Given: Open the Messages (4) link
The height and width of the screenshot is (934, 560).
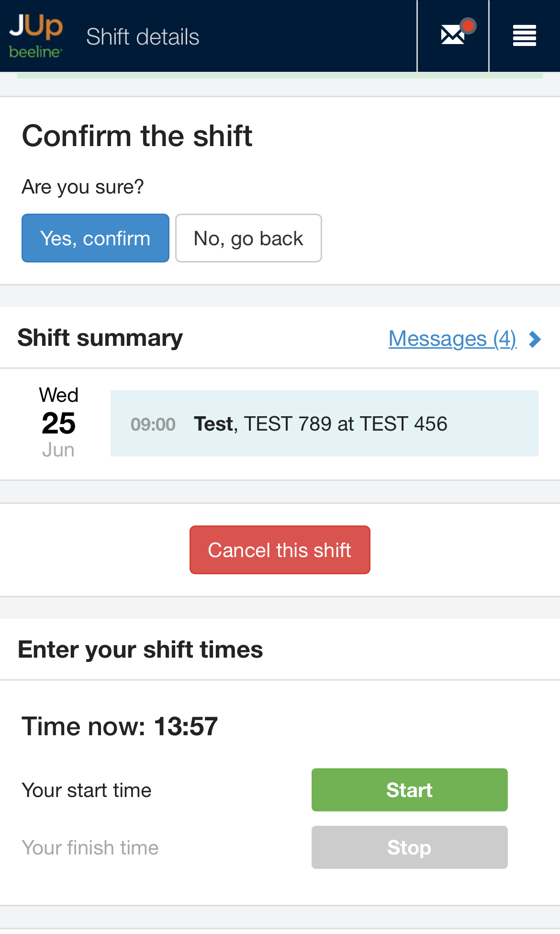Looking at the screenshot, I should (452, 339).
